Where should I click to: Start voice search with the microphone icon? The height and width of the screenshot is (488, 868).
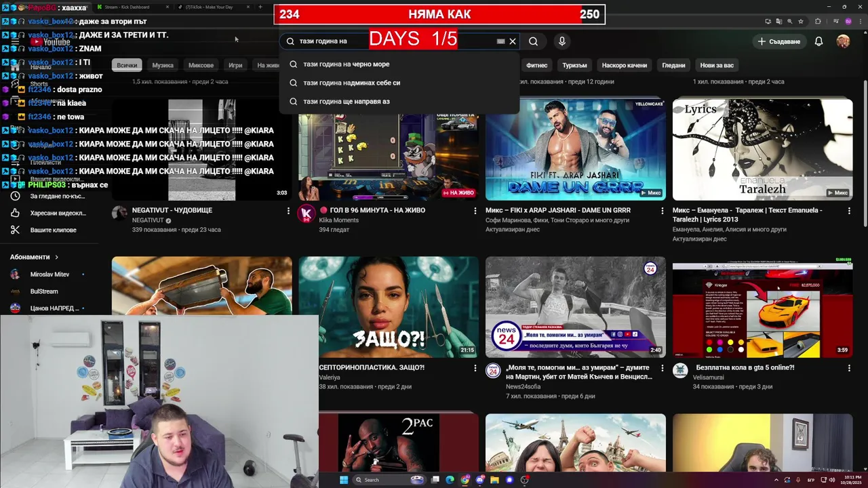[x=561, y=41]
